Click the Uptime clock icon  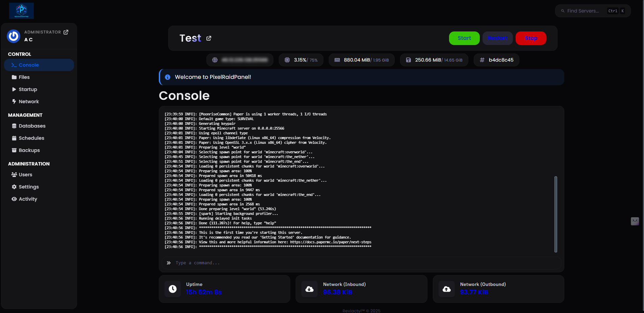click(173, 289)
